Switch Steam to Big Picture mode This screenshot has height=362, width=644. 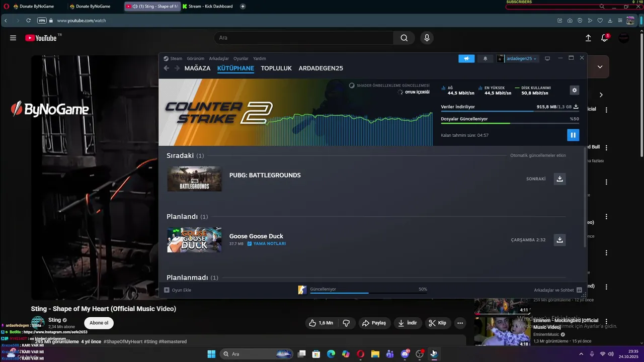pos(547,58)
